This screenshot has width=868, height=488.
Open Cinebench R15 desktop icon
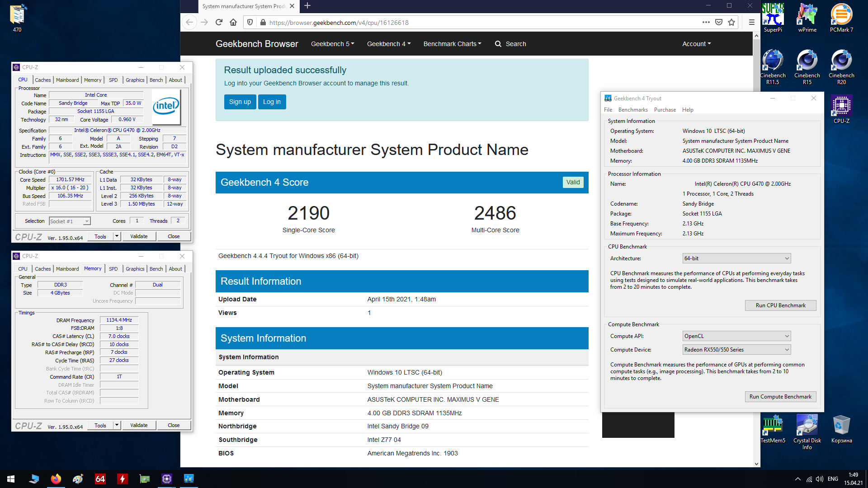click(x=807, y=67)
